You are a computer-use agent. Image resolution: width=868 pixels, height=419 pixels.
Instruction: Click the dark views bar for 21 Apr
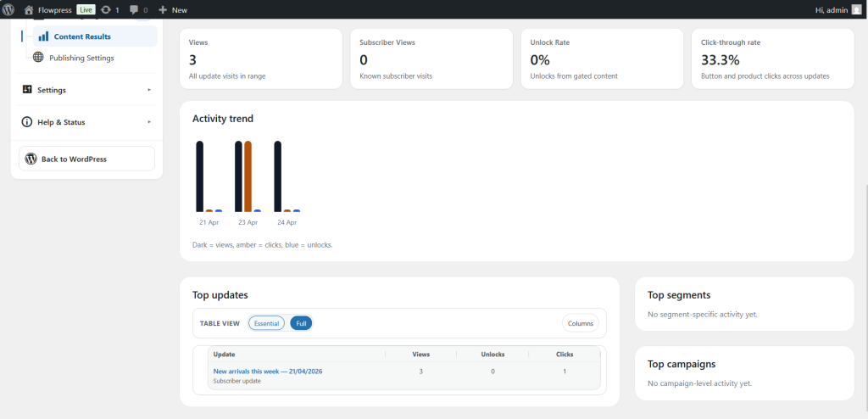pyautogui.click(x=200, y=176)
